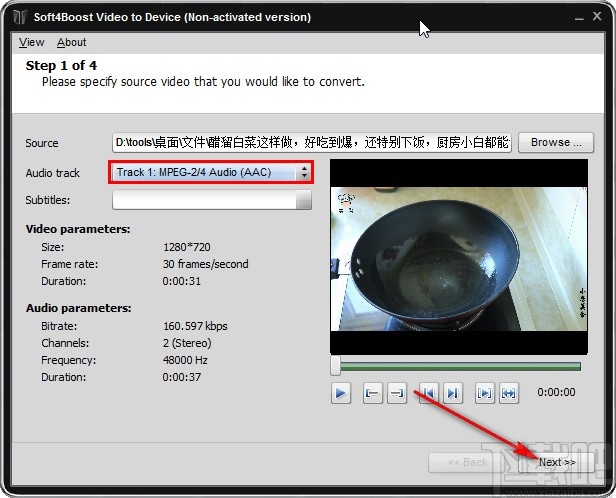
Task: Click the Source file path field
Action: point(312,142)
